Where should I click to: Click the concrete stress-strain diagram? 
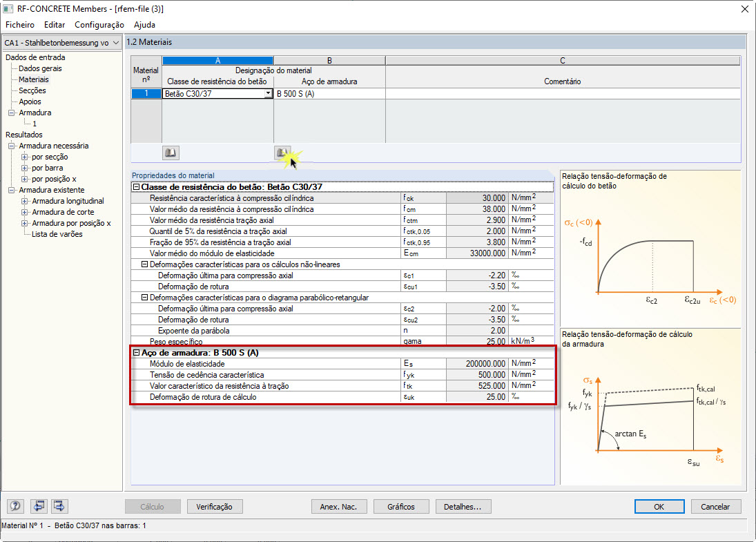[650, 249]
